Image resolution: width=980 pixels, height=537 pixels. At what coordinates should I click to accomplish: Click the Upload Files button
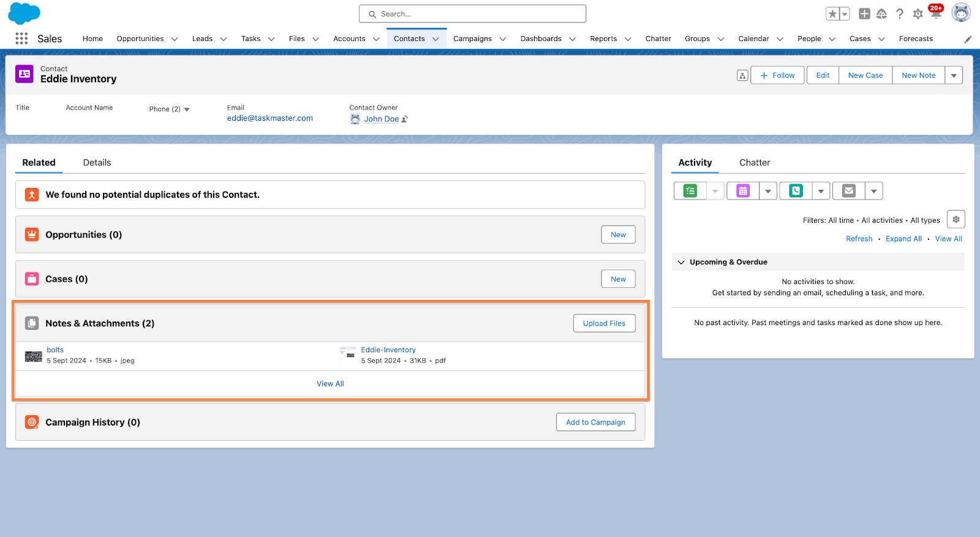tap(604, 323)
